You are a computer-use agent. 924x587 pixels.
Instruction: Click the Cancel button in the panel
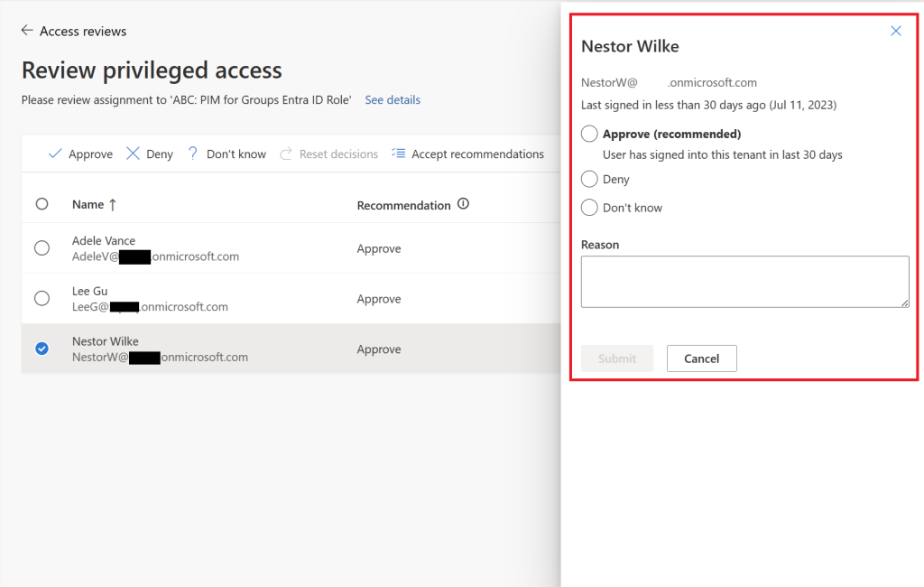point(701,359)
